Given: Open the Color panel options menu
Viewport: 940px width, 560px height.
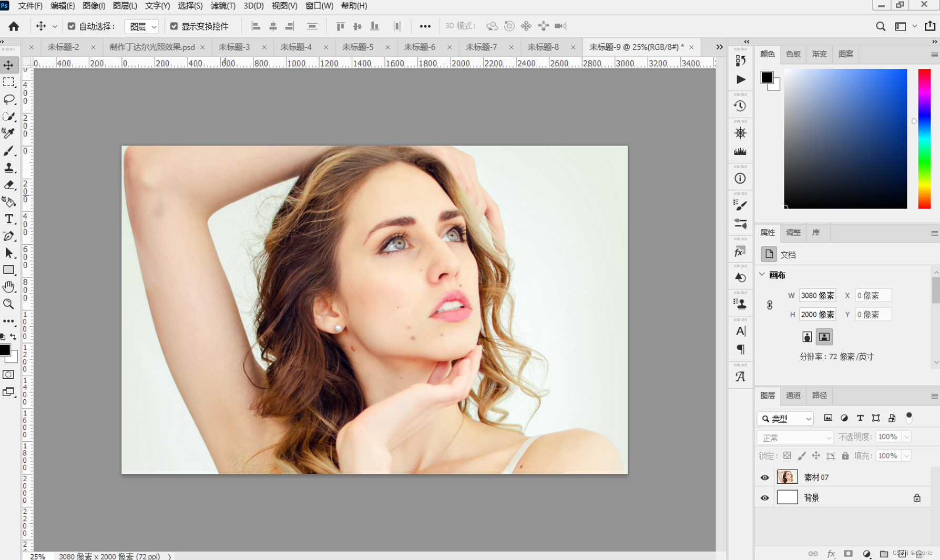Looking at the screenshot, I should [x=934, y=55].
